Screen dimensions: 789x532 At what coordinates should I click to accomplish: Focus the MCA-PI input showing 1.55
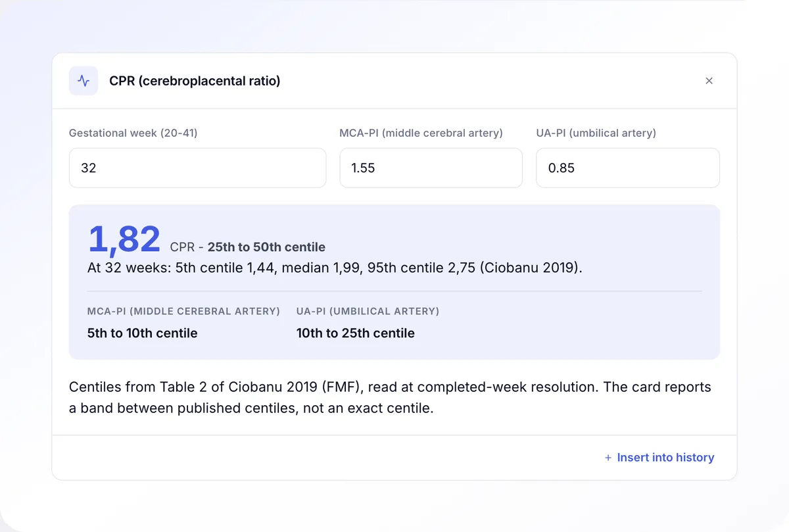[x=431, y=168]
